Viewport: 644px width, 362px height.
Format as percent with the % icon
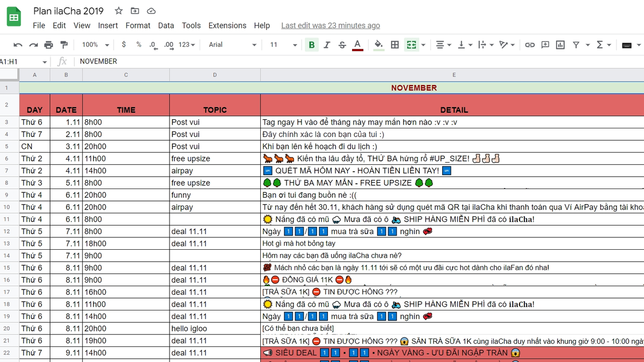138,45
